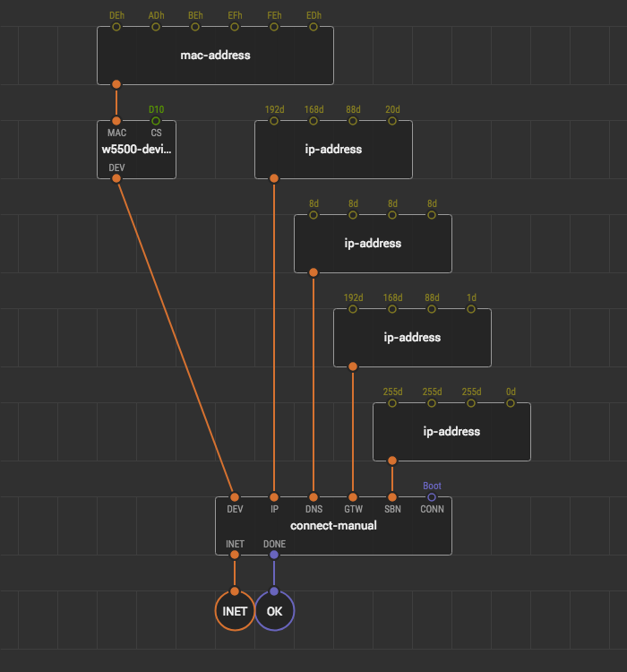Viewport: 627px width, 672px height.
Task: Select the ip-address node with 8d pins
Action: tap(373, 244)
